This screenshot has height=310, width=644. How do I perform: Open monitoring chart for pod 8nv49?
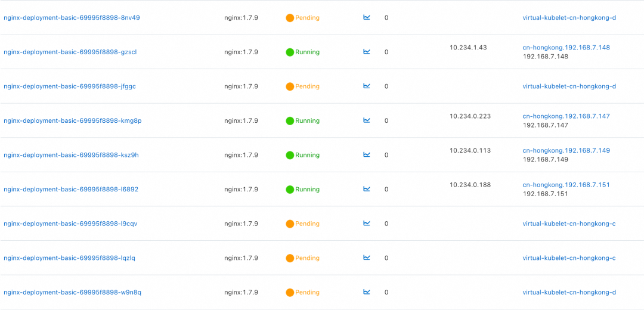tap(367, 17)
